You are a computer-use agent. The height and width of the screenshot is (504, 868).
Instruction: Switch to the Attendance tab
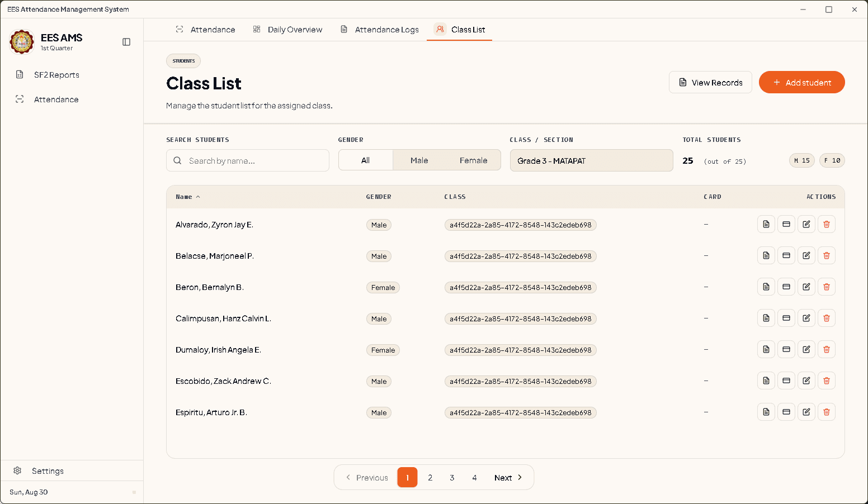pyautogui.click(x=205, y=30)
